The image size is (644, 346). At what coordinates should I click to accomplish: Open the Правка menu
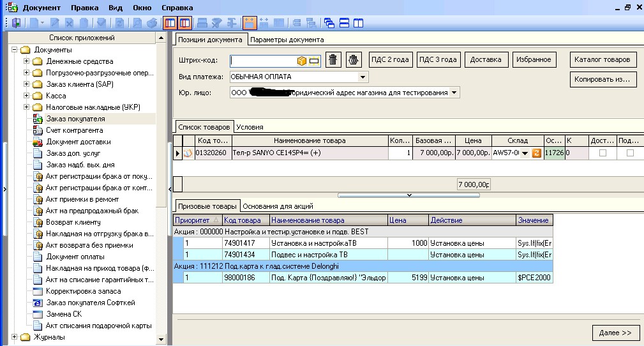click(85, 8)
